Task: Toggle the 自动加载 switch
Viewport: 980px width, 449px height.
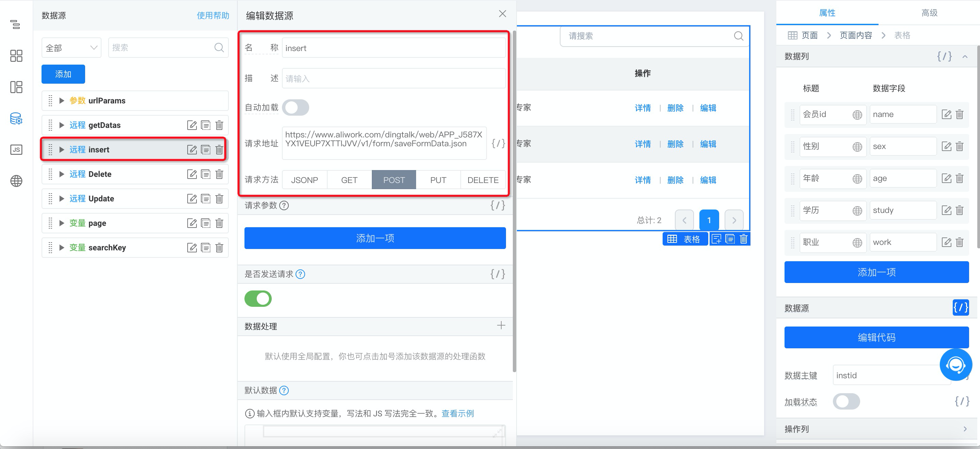Action: point(296,107)
